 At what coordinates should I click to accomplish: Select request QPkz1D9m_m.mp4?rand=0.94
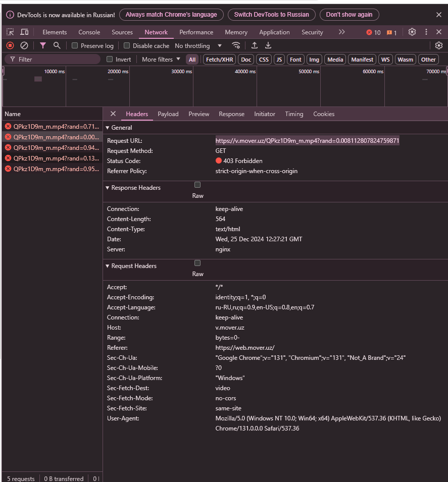coord(52,147)
